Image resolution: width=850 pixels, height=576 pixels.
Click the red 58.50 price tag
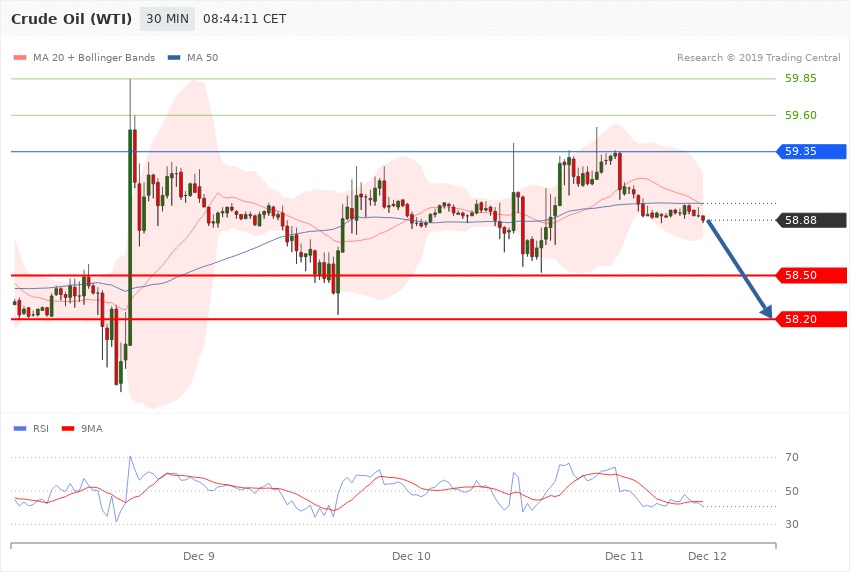click(811, 275)
